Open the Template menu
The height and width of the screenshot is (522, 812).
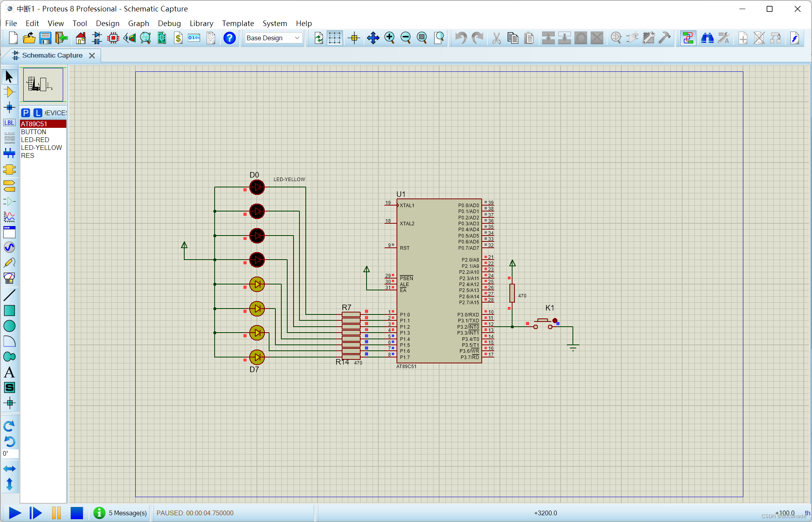pyautogui.click(x=238, y=23)
